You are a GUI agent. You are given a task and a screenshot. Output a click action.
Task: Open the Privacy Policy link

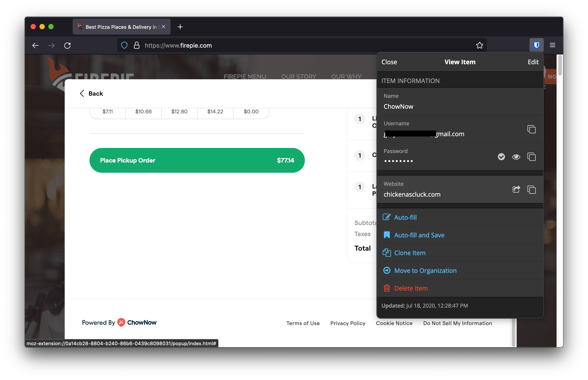348,323
